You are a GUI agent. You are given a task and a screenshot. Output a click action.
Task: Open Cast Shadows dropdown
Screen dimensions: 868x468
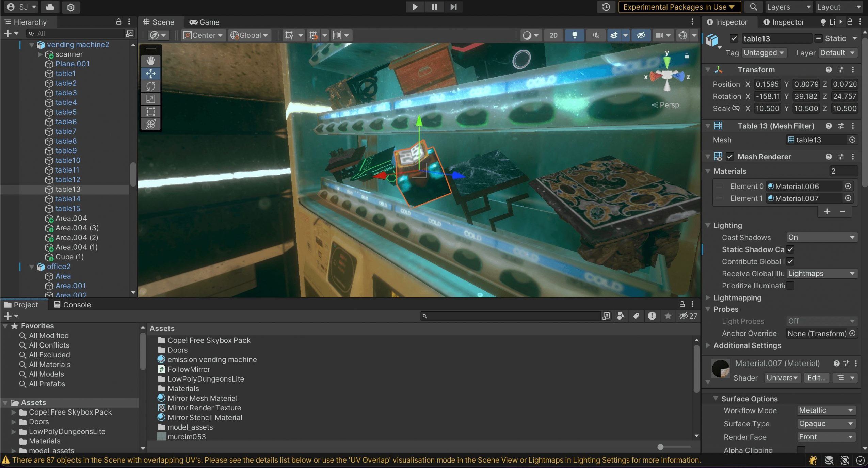point(821,237)
